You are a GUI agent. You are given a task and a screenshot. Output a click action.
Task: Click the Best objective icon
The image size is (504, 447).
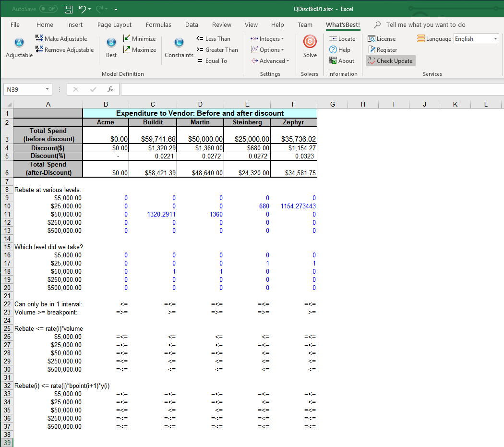coord(111,42)
